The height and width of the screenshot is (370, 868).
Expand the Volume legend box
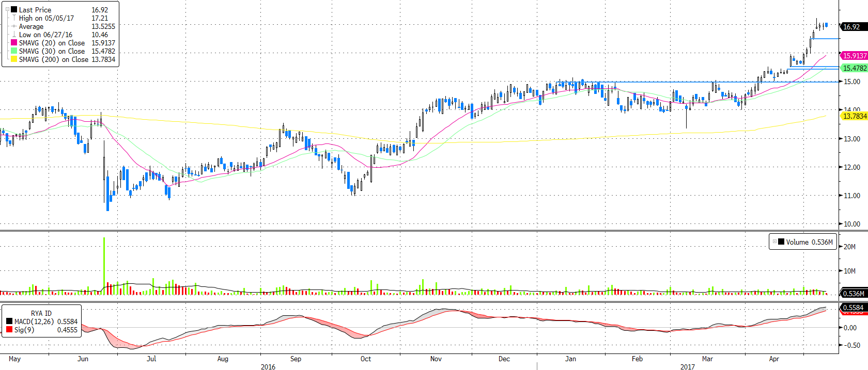click(x=774, y=242)
